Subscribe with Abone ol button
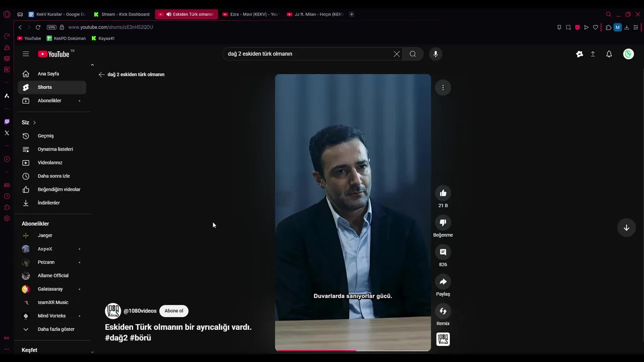Screen dimensions: 644x362 [x=174, y=311]
